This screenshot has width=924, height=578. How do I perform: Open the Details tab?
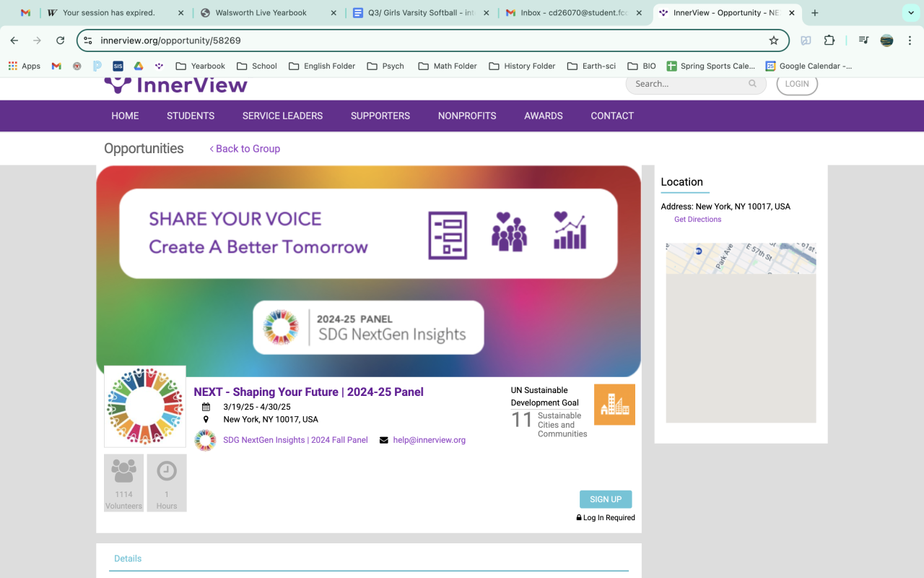tap(128, 558)
